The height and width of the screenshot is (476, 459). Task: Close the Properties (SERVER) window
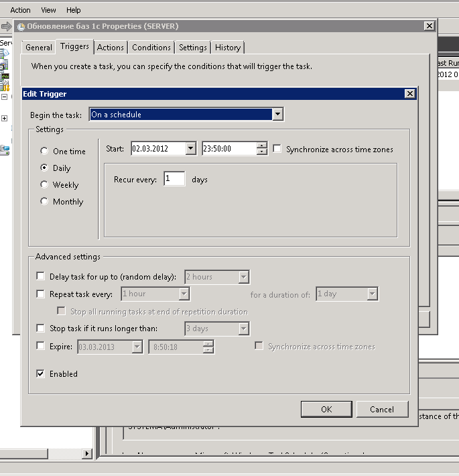pyautogui.click(x=430, y=26)
